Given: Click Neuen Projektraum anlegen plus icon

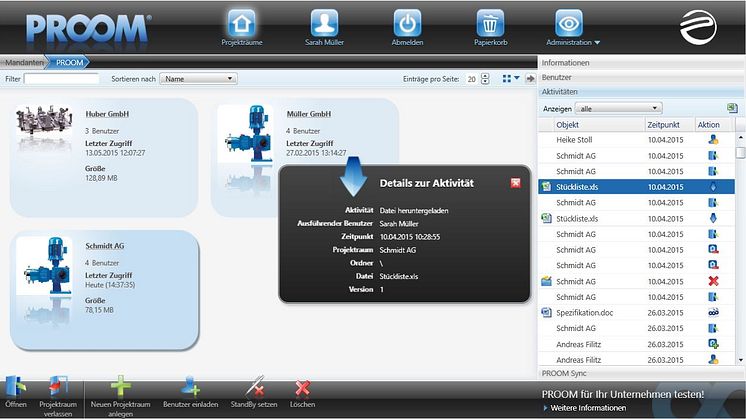Looking at the screenshot, I should coord(120,386).
